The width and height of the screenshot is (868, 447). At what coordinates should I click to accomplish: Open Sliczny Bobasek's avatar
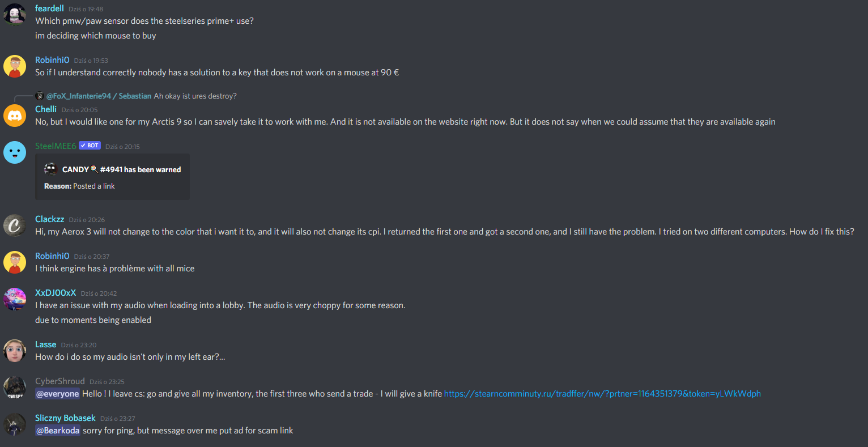click(x=15, y=424)
